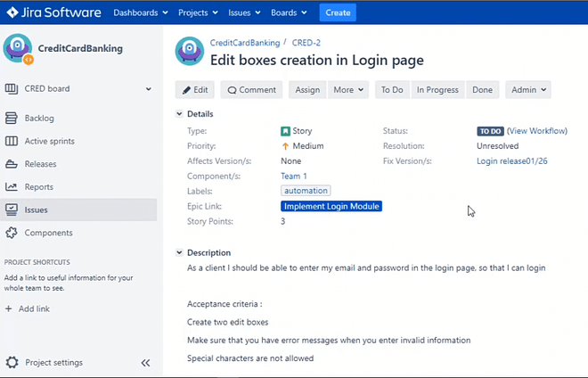588x378 pixels.
Task: Click 'Special characters are not allowed' text
Action: click(x=250, y=358)
